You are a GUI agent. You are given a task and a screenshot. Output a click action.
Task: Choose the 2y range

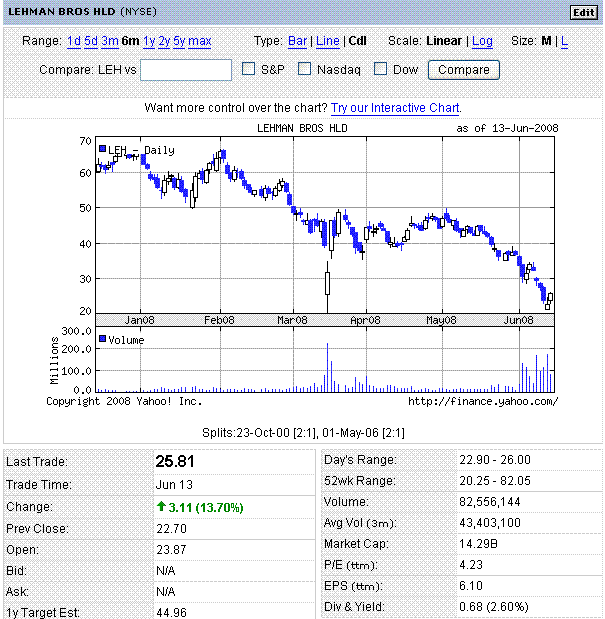164,41
